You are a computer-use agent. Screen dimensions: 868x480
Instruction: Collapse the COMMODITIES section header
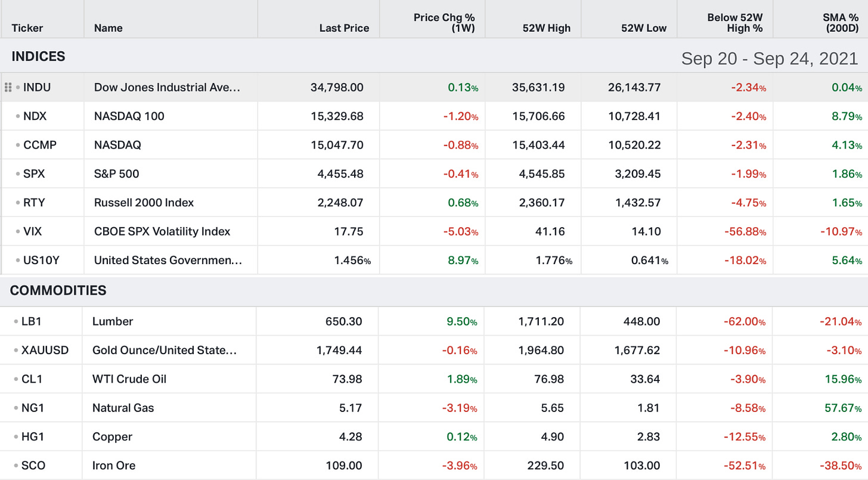pos(58,291)
